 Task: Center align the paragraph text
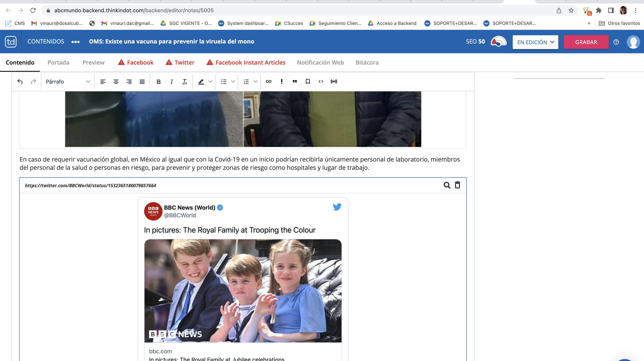point(116,81)
